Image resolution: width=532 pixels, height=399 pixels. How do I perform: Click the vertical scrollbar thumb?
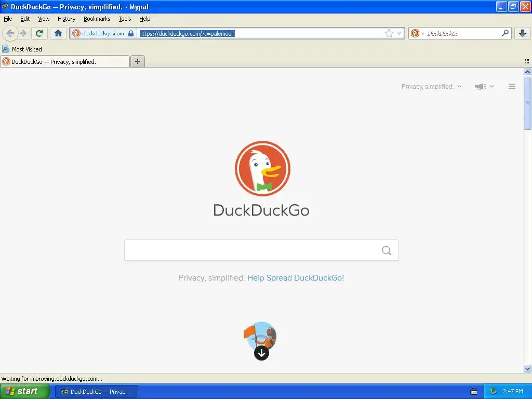(527, 103)
